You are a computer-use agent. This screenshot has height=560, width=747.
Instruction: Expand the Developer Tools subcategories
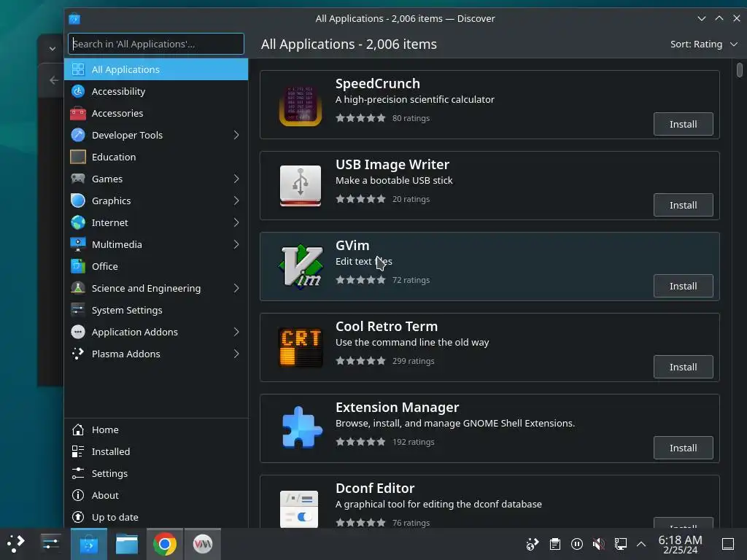[236, 135]
